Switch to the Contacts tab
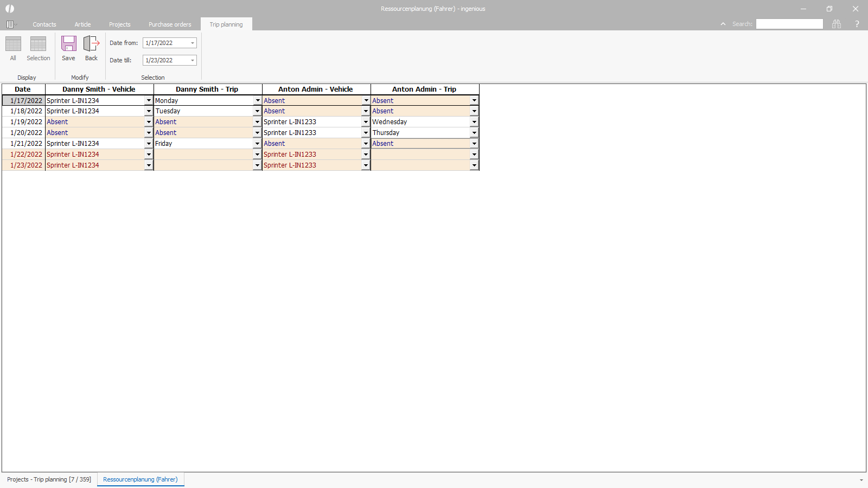 coord(44,24)
